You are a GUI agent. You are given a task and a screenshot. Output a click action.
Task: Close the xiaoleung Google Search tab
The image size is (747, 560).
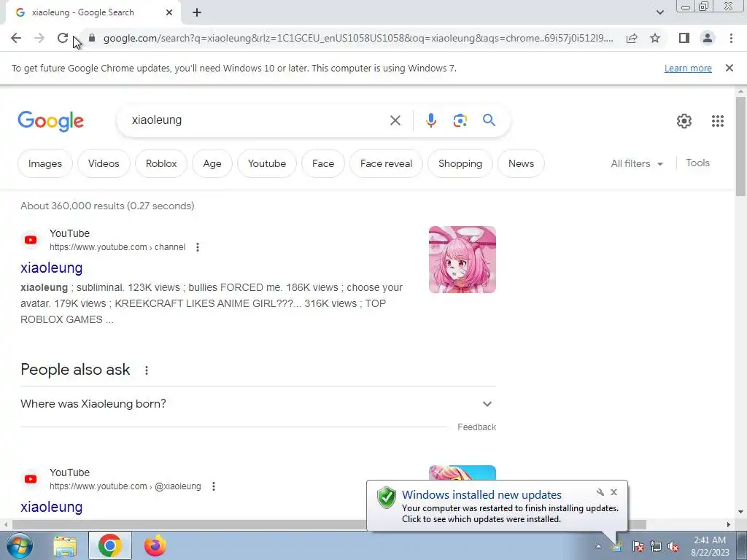pos(169,12)
